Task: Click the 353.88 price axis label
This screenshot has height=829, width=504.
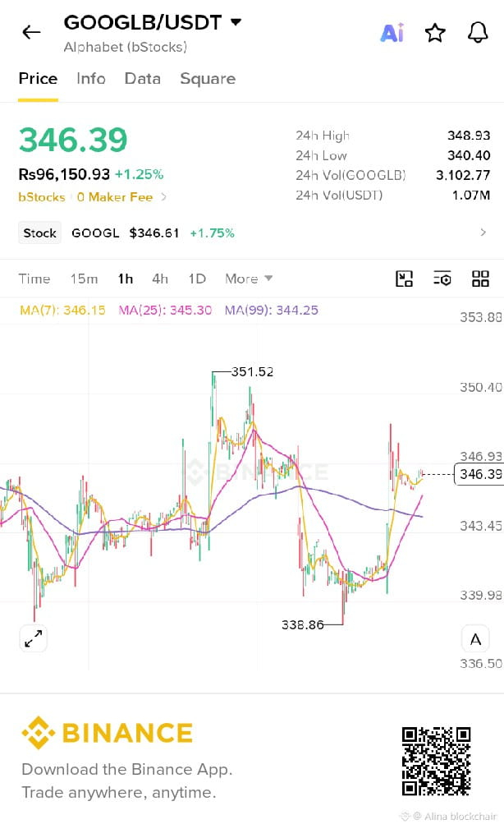Action: point(481,317)
